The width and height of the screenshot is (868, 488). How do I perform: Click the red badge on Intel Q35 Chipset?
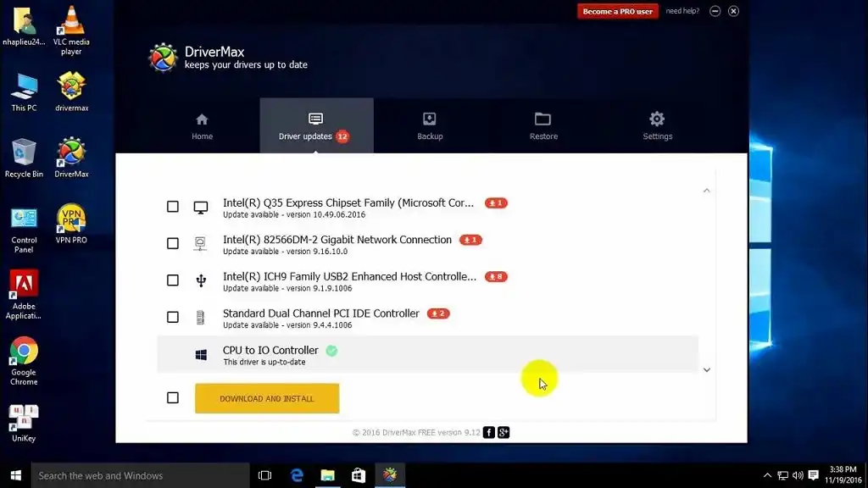click(496, 203)
